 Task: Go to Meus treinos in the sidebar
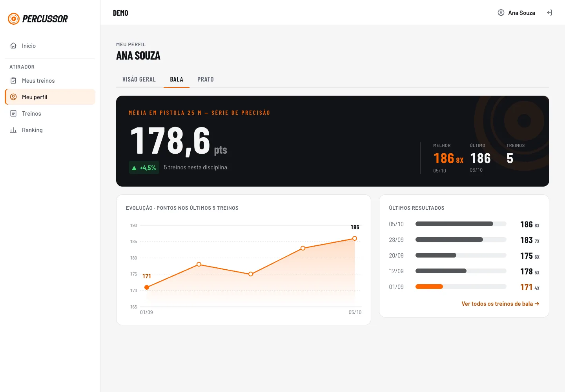pyautogui.click(x=50, y=81)
